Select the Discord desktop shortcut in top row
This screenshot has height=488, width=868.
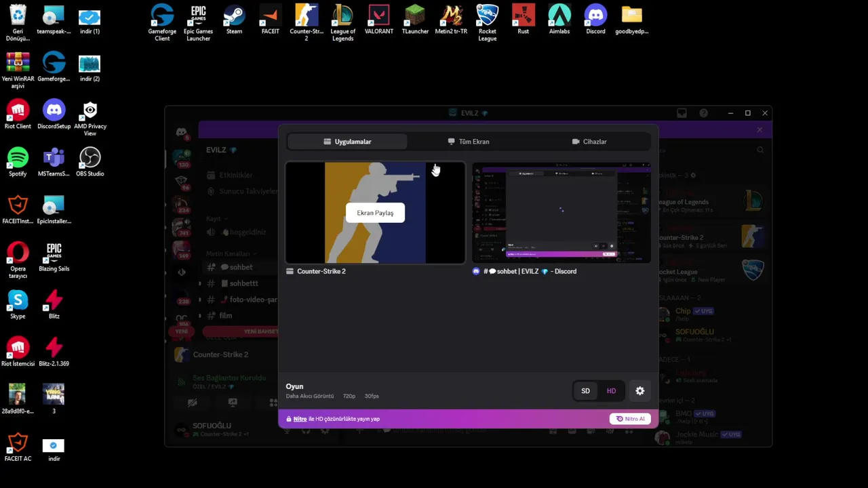[x=595, y=20]
